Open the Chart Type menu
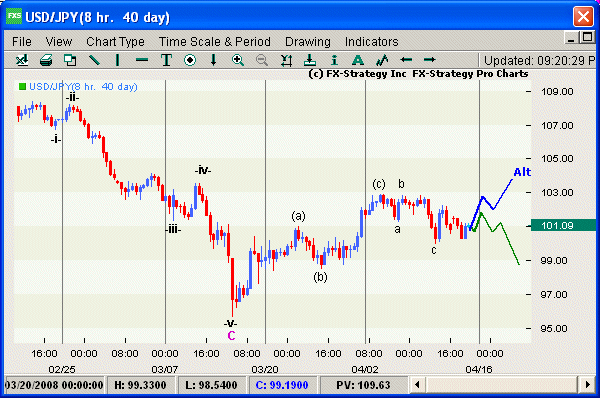This screenshot has width=600, height=398. (115, 41)
